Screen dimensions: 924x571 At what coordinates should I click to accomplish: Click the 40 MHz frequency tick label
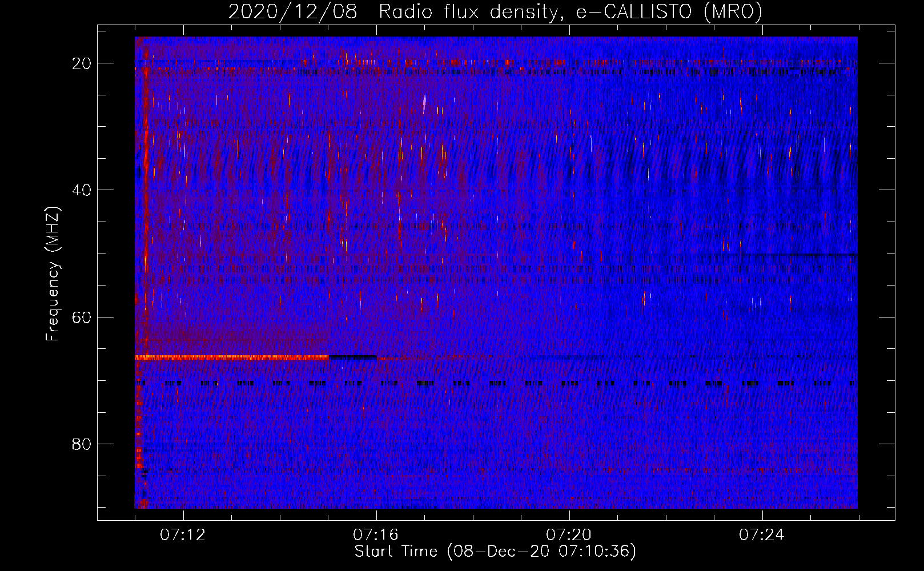tap(82, 190)
